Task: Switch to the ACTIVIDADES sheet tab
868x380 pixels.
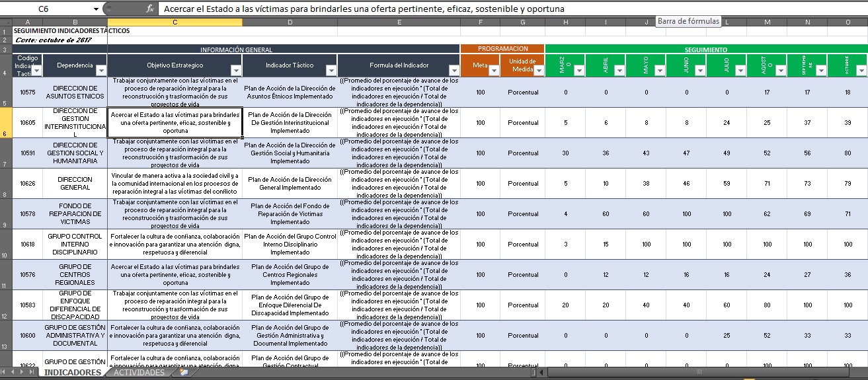Action: click(x=139, y=373)
